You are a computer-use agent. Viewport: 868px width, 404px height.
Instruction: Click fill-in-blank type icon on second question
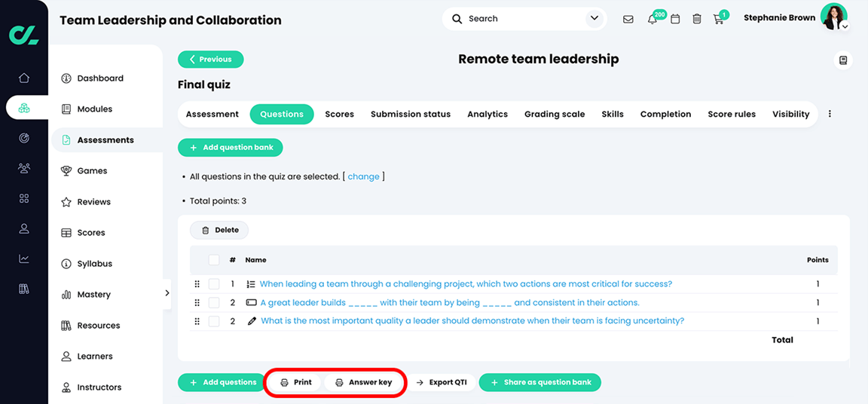pos(252,303)
